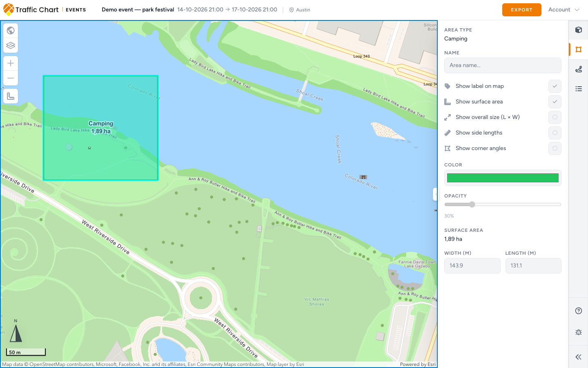The image size is (588, 368).
Task: Open the list view sidebar icon
Action: click(x=579, y=89)
